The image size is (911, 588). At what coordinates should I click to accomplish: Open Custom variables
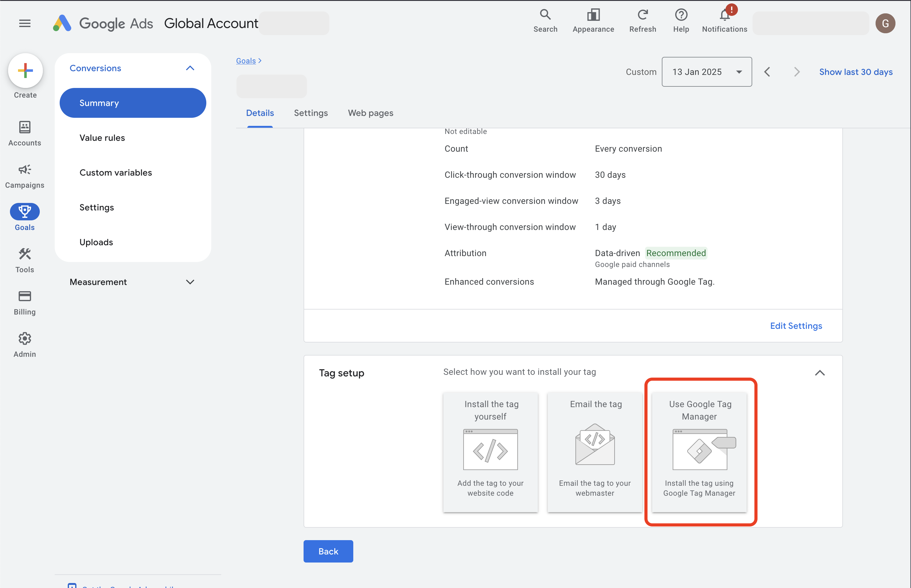pos(116,172)
